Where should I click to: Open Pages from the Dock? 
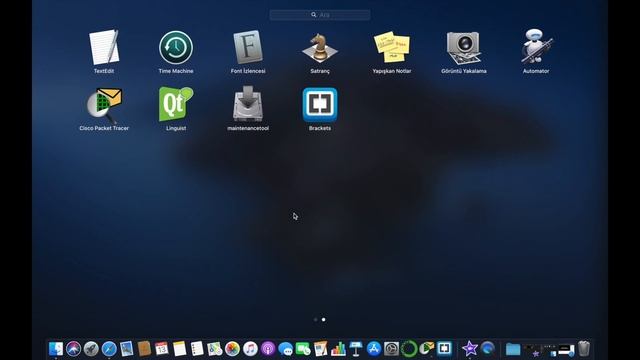[x=321, y=349]
